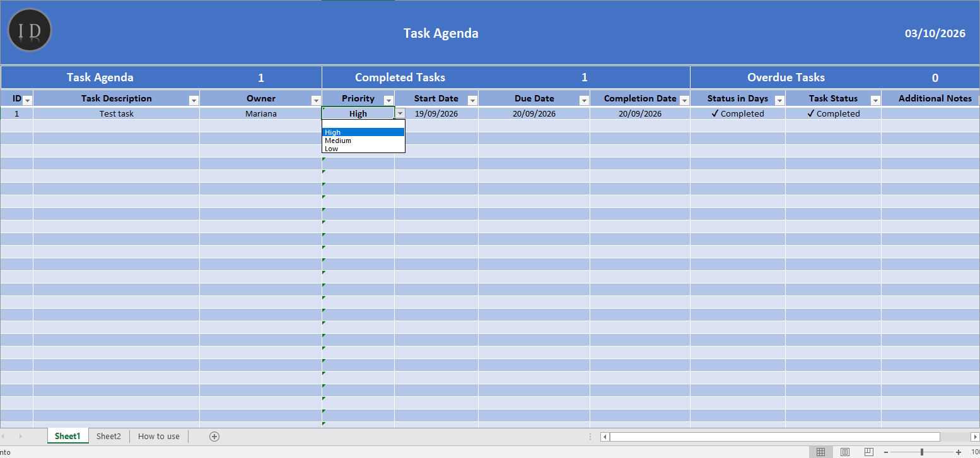Image resolution: width=980 pixels, height=458 pixels.
Task: Open the ID column filter dropdown
Action: tap(28, 101)
